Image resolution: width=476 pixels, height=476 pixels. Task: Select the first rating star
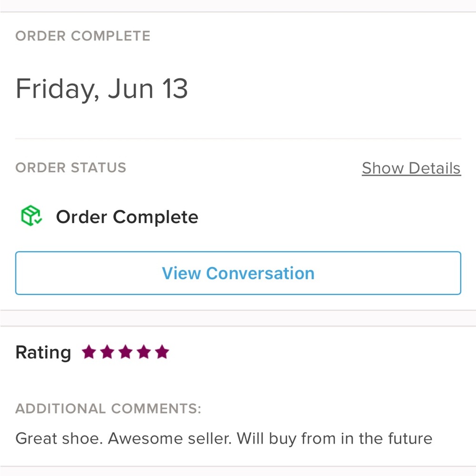[x=89, y=352]
